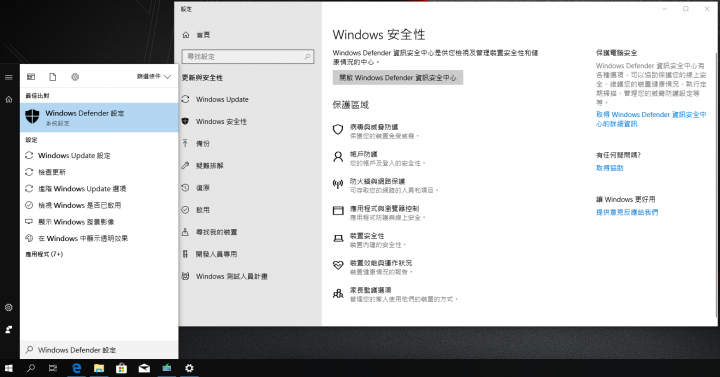Open 病毒與威脅防護 shield protection area
Image resolution: width=720 pixels, height=377 pixels.
click(376, 131)
